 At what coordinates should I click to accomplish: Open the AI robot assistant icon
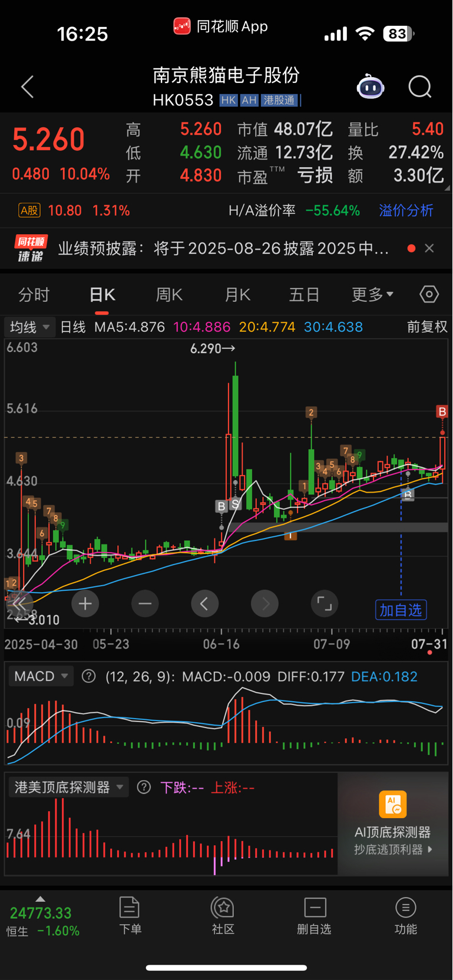371,87
